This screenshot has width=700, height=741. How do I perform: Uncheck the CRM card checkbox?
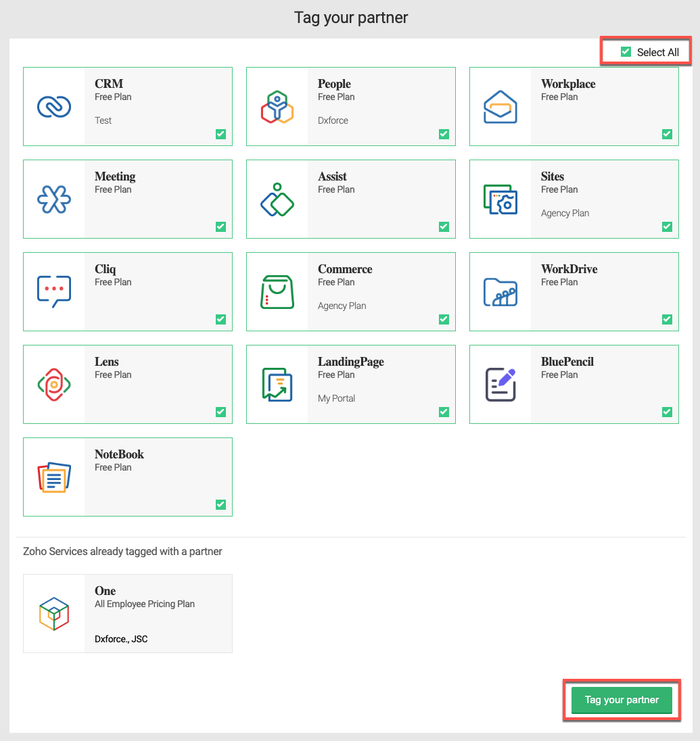(220, 135)
